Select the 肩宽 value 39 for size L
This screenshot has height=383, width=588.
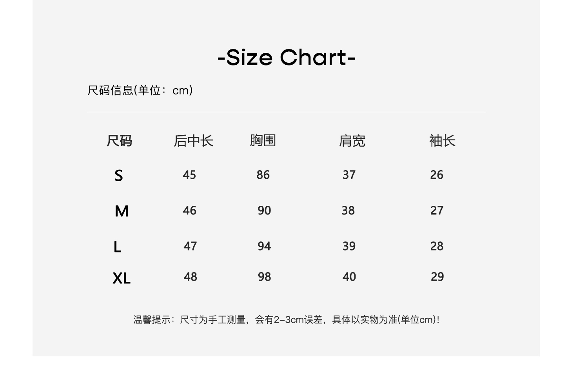(x=349, y=246)
